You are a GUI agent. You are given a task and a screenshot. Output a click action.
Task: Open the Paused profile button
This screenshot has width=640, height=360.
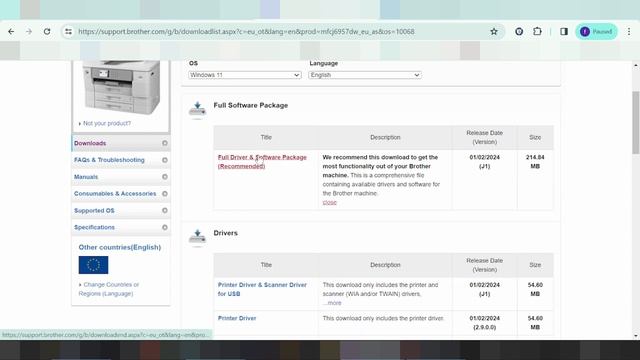click(596, 31)
